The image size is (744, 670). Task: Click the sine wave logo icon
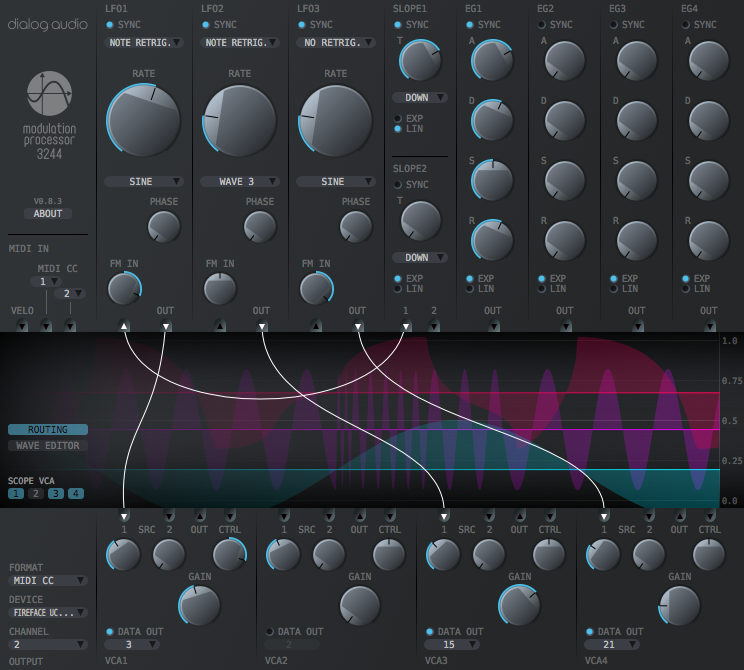click(48, 96)
